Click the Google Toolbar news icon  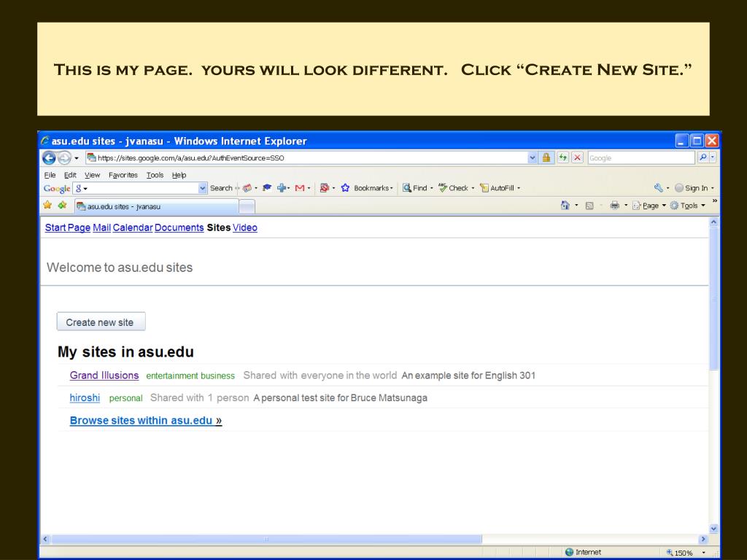click(247, 188)
